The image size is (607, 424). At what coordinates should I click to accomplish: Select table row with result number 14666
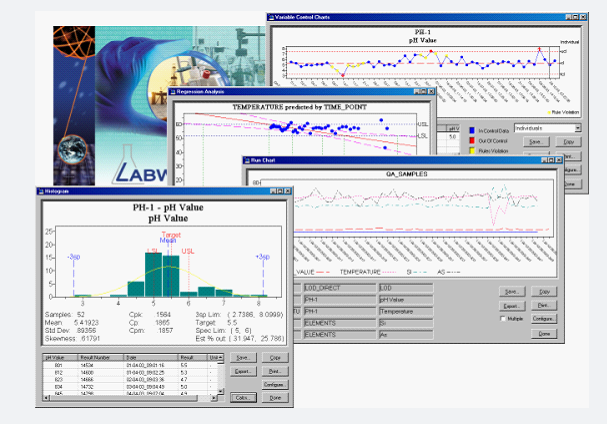tap(130, 379)
